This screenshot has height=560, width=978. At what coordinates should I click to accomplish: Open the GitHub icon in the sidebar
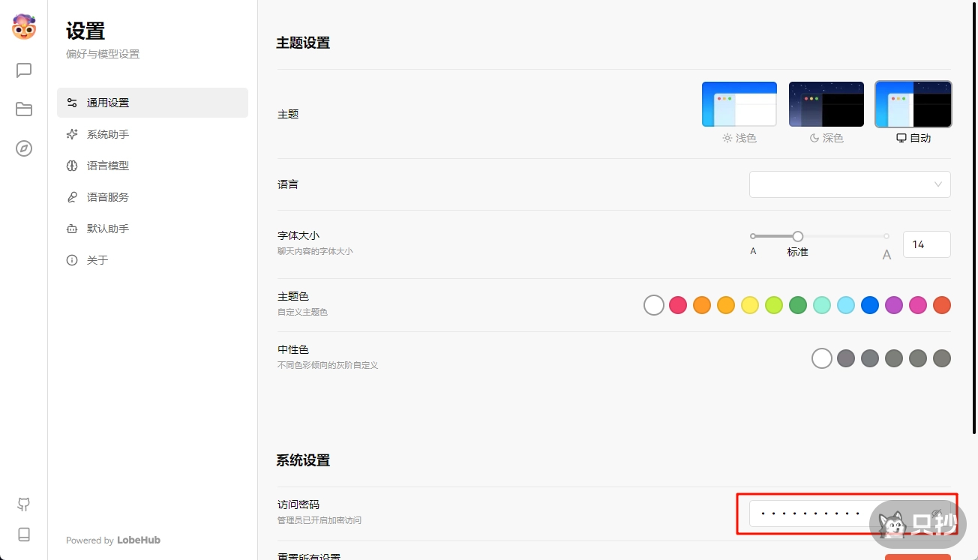[23, 505]
